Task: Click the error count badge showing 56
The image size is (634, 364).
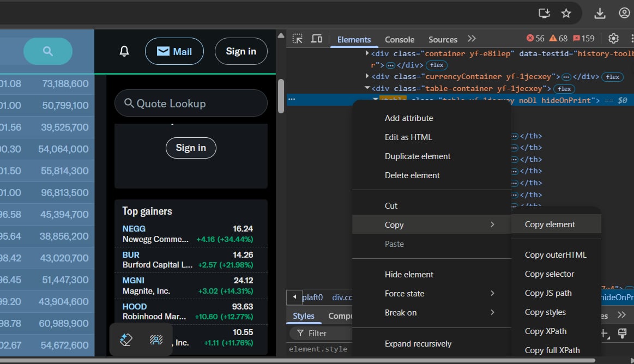Action: 535,39
